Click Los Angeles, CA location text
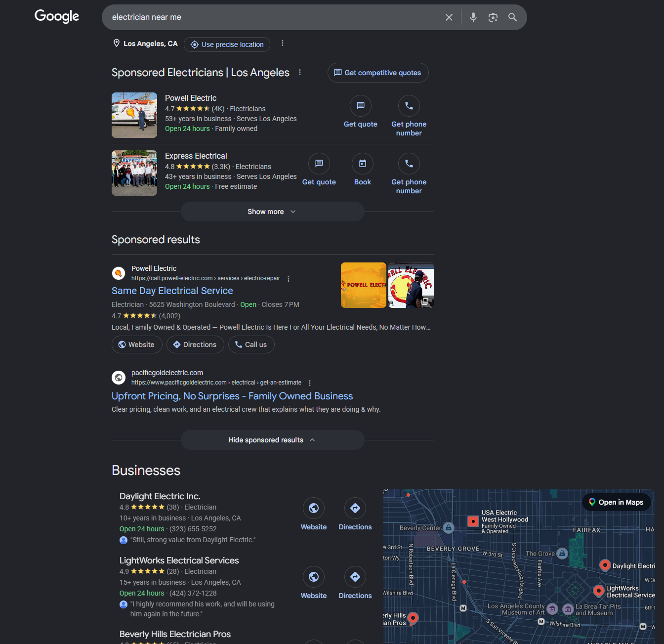Viewport: 664px width, 644px height. click(151, 43)
